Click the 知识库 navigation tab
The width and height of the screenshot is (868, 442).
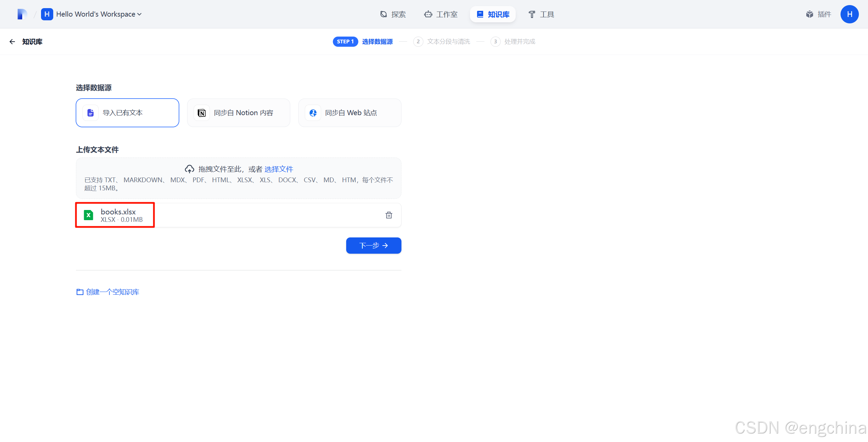pyautogui.click(x=493, y=14)
